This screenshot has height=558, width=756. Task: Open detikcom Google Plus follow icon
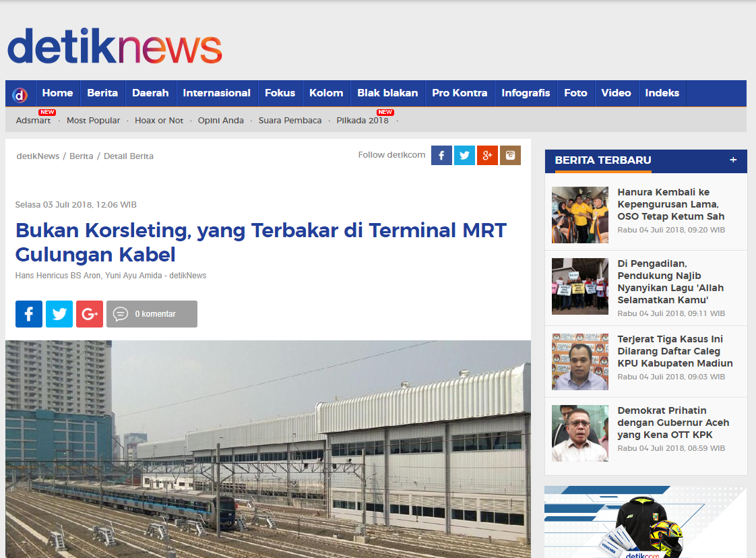tap(487, 155)
